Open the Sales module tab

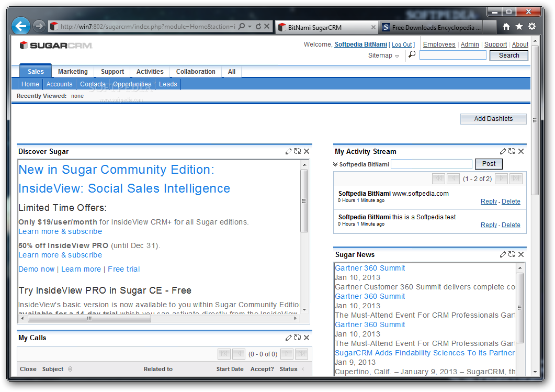click(36, 72)
